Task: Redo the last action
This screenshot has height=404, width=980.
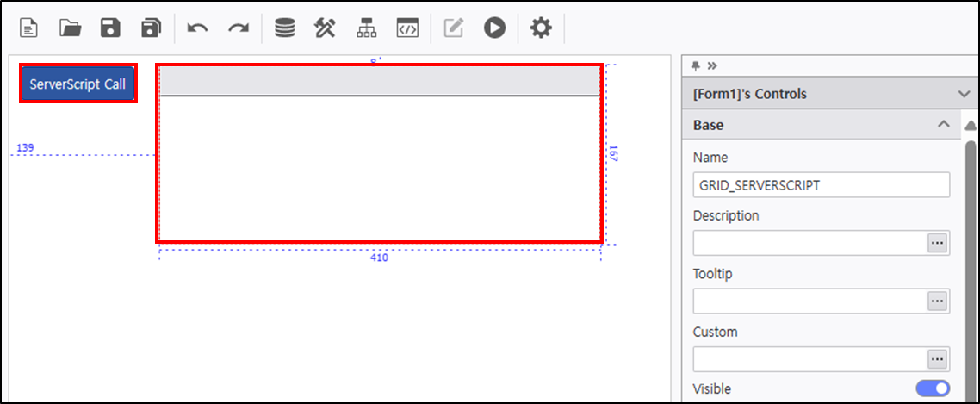Action: (x=239, y=28)
